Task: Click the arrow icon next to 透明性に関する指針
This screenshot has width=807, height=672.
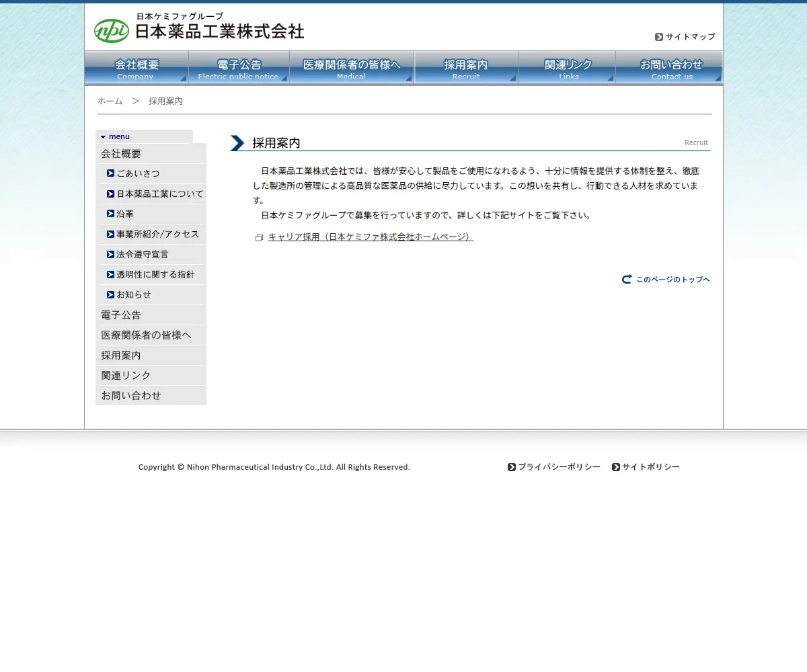Action: pyautogui.click(x=111, y=274)
